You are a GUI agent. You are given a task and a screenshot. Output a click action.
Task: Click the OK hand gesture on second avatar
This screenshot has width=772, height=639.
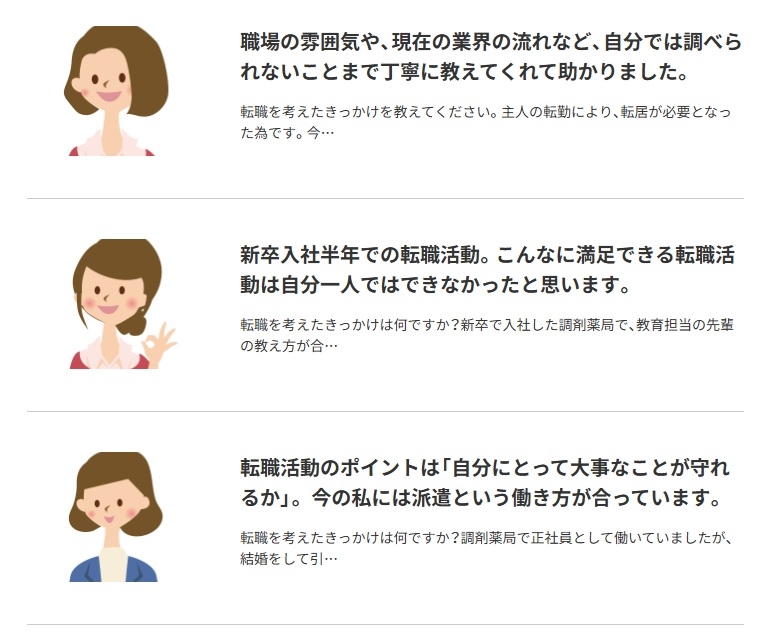pyautogui.click(x=159, y=342)
